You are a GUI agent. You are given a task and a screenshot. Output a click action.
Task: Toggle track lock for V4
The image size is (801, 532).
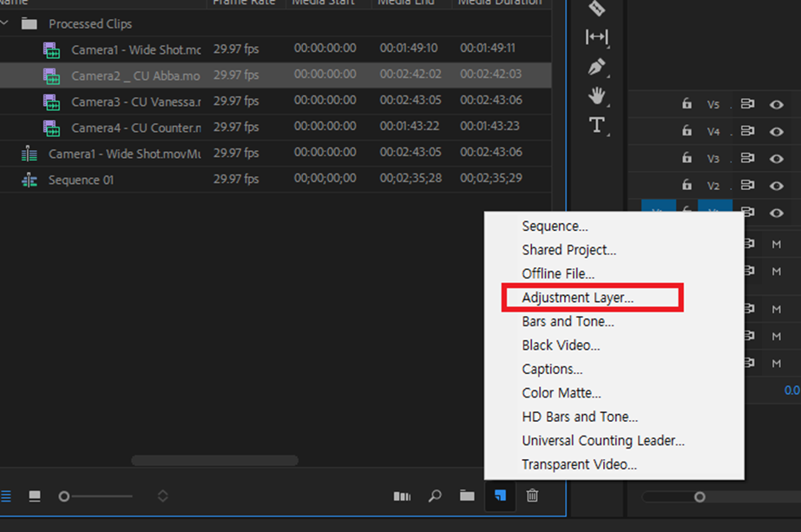click(687, 131)
